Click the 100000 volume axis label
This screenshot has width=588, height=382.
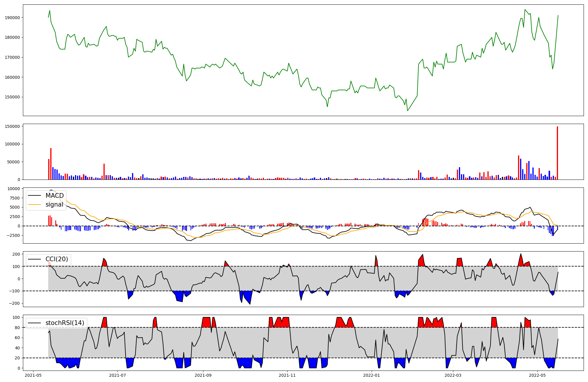[x=12, y=144]
